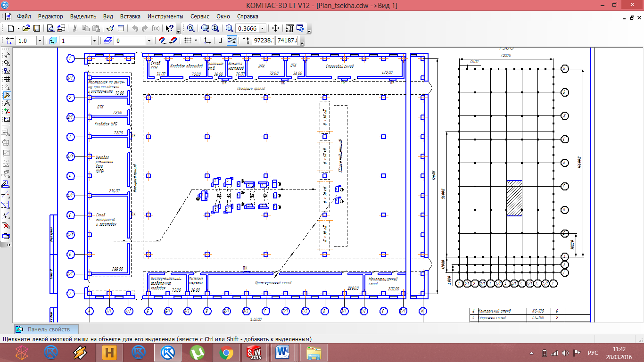Screen dimensions: 644x362
Task: Create a new document
Action: pyautogui.click(x=11, y=28)
